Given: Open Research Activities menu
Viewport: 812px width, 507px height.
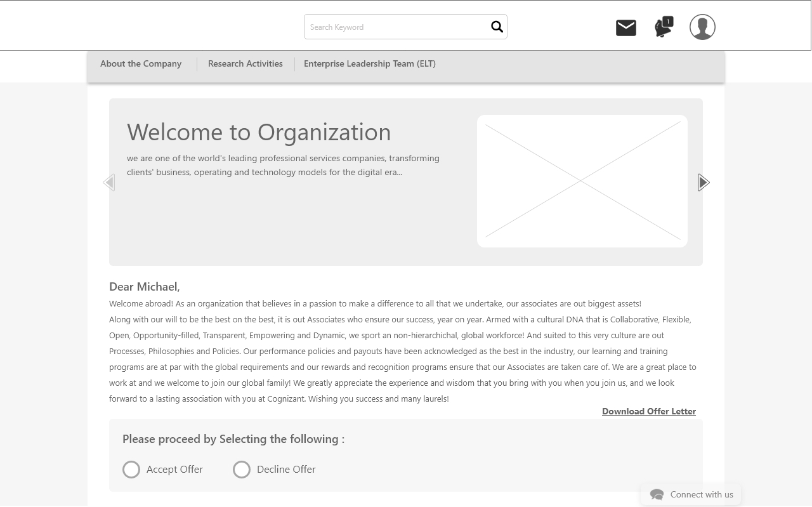Looking at the screenshot, I should (246, 63).
